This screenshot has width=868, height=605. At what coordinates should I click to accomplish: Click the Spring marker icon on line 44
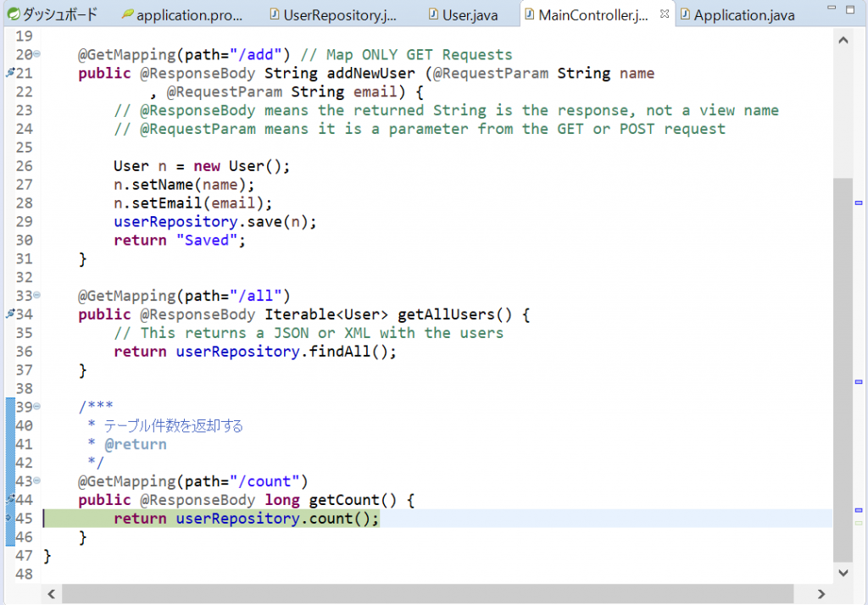(x=10, y=500)
